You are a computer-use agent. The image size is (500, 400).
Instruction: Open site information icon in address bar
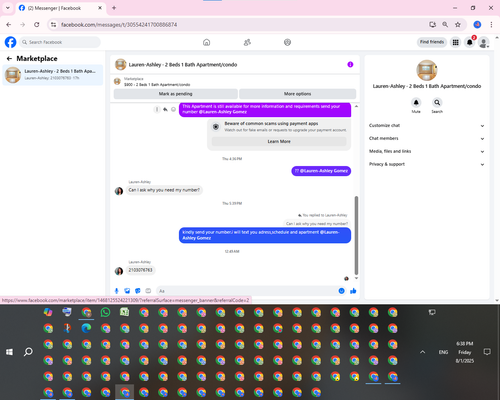pyautogui.click(x=53, y=25)
